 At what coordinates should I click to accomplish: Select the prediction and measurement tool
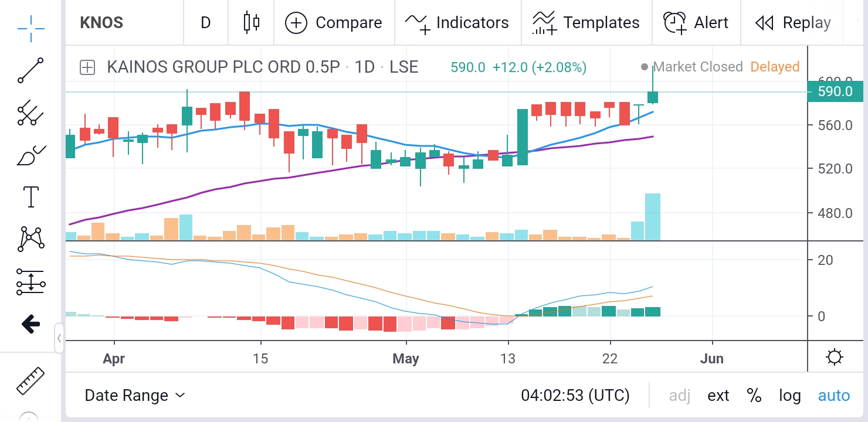click(30, 282)
